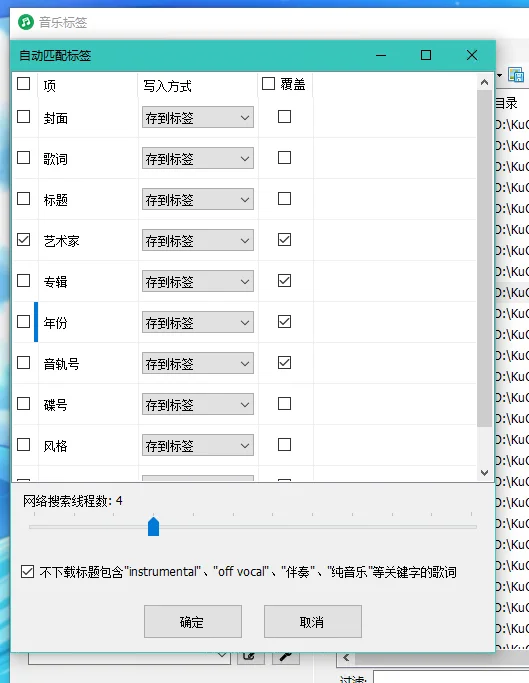Open write-mode dropdown for 专辑
Screen dimensions: 529x683
(198, 281)
